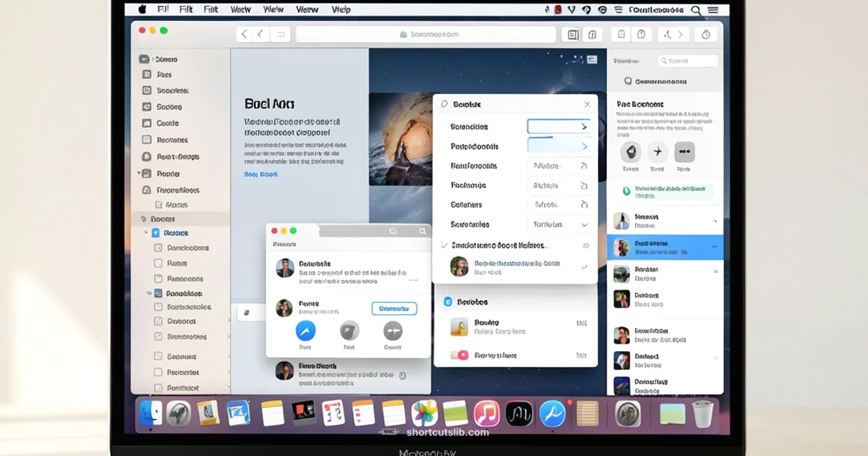
Task: Disable the second blue toggle in the settings dialog
Action: [561, 145]
